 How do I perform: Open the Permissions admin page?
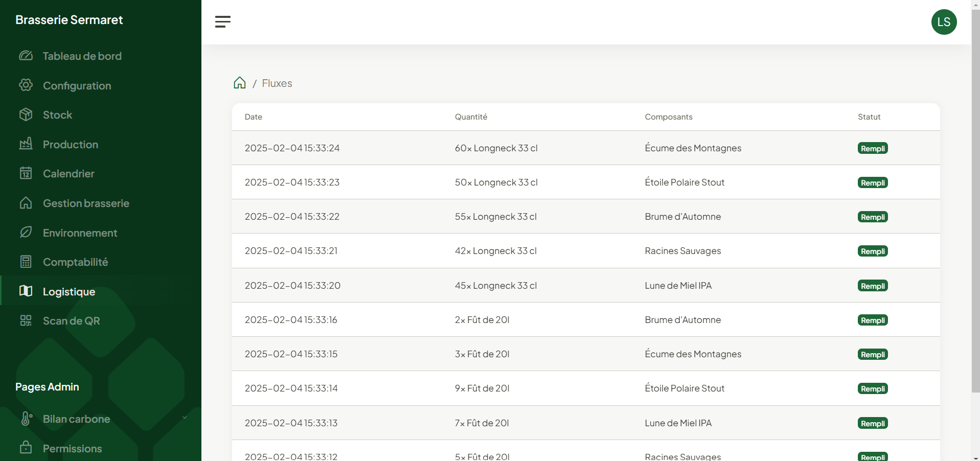click(72, 448)
